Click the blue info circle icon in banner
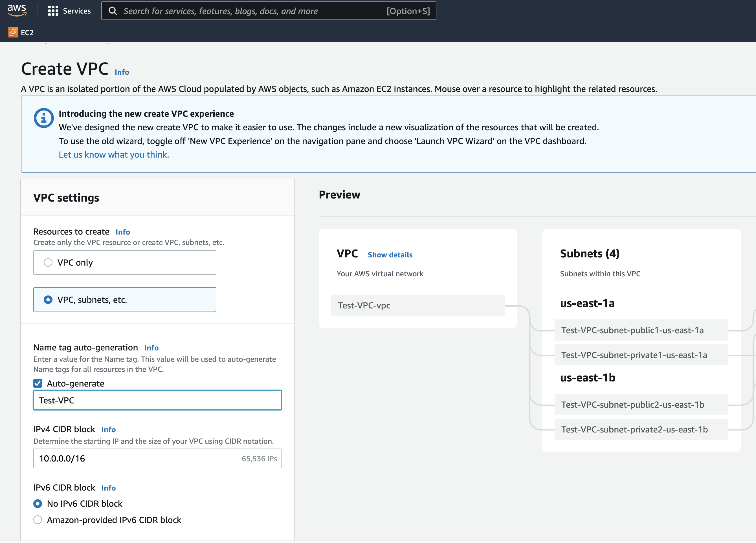Image resolution: width=756 pixels, height=543 pixels. pos(44,118)
